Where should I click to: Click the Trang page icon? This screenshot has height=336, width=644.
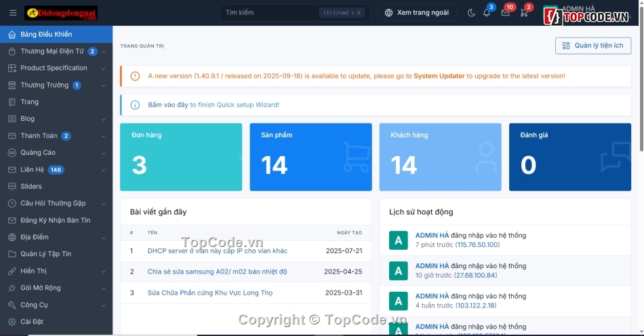click(12, 102)
